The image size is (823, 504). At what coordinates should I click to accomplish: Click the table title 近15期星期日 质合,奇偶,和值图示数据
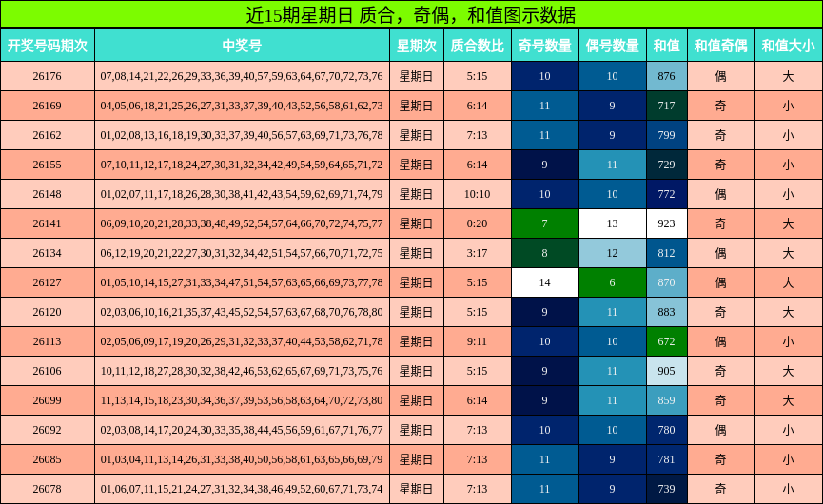coord(411,14)
